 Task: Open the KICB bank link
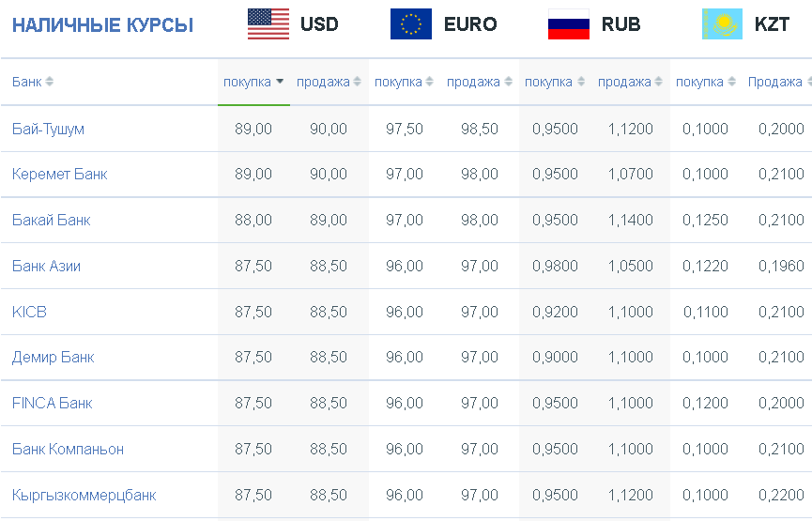point(29,312)
